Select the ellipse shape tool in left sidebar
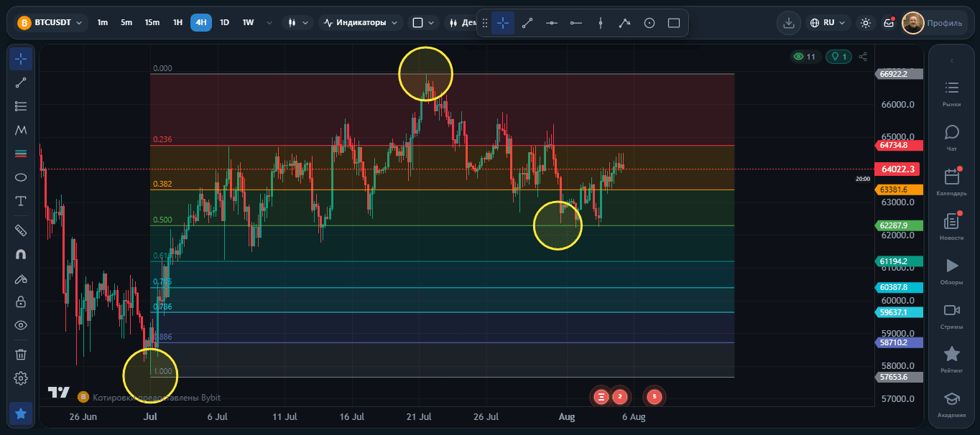 [x=21, y=177]
